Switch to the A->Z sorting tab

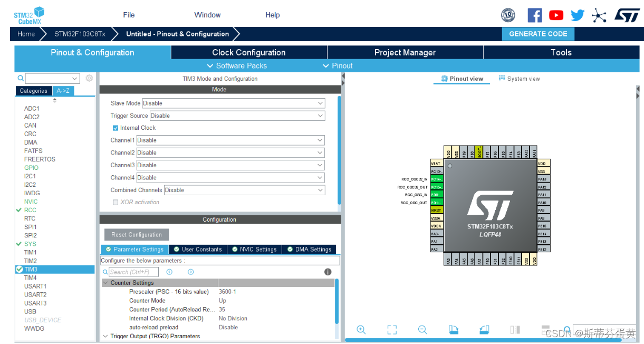[x=63, y=91]
